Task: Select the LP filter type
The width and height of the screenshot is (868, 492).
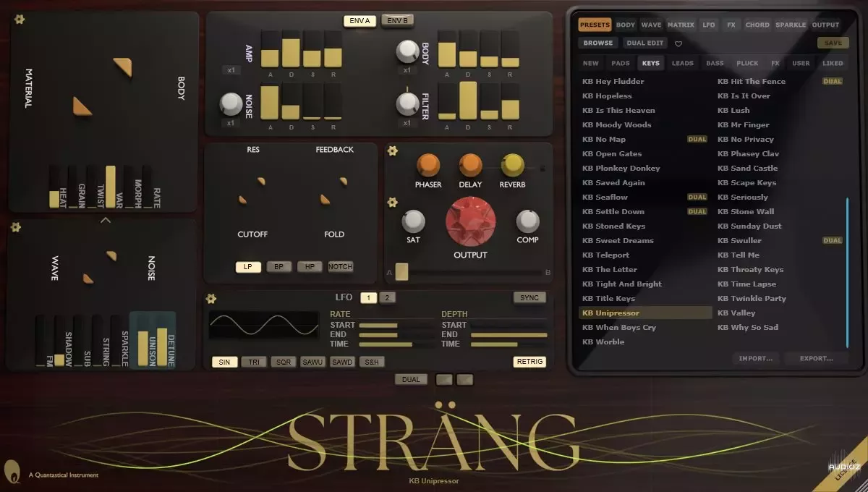Action: click(x=248, y=267)
